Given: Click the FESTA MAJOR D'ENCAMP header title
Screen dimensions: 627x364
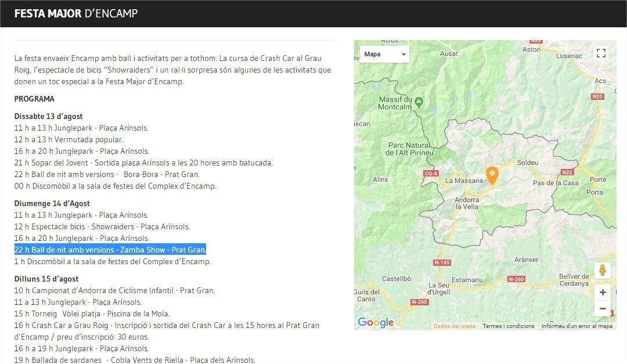Looking at the screenshot, I should pyautogui.click(x=76, y=13).
